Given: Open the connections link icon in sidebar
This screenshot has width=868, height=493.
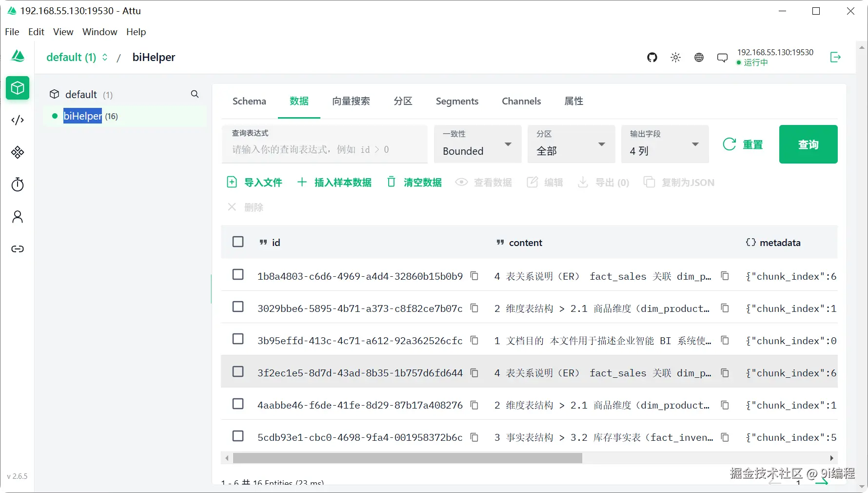Looking at the screenshot, I should coord(18,249).
